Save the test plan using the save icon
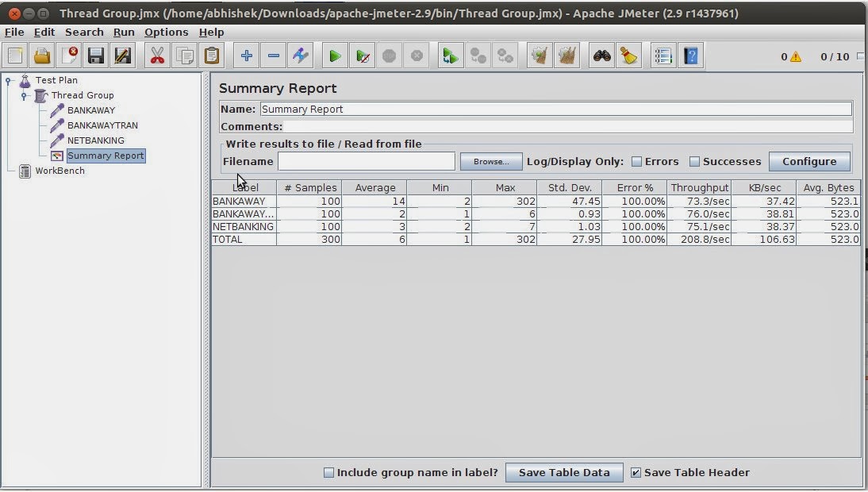 (95, 56)
